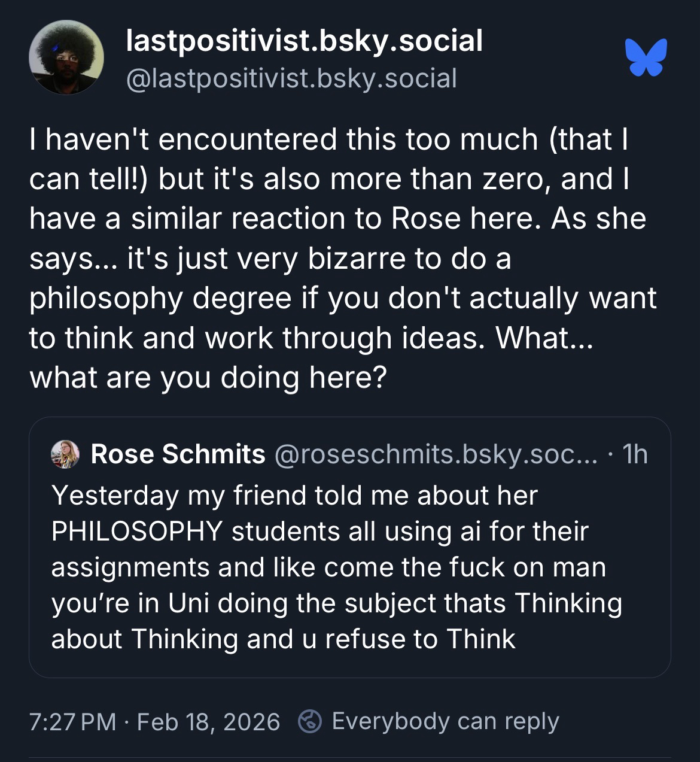Click the @roseschmits.bsky.soc... handle
700x762 pixels.
[436, 454]
